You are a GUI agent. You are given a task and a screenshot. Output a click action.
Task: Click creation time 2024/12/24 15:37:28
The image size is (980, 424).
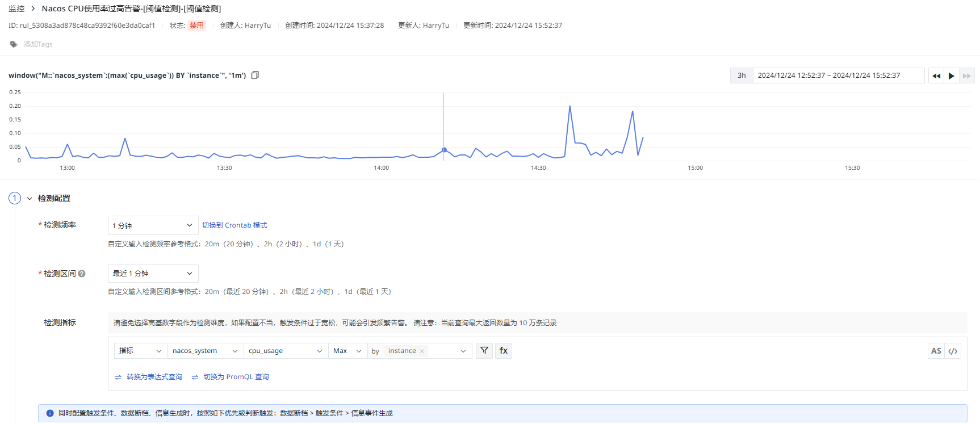pyautogui.click(x=350, y=26)
